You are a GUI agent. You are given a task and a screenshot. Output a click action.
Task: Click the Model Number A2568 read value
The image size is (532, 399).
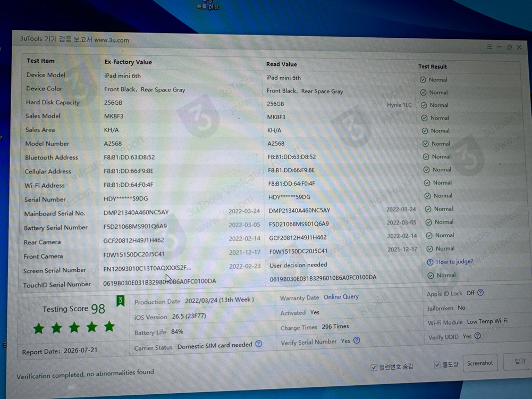[x=276, y=144]
